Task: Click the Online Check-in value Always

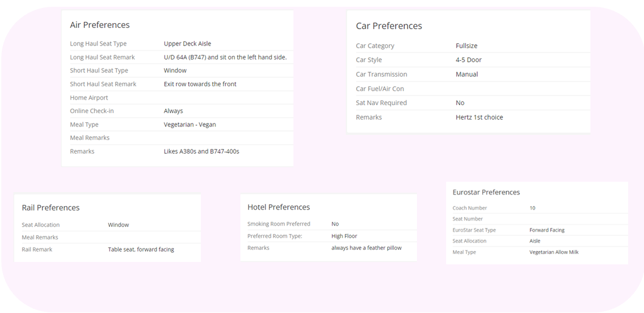Action: [173, 111]
